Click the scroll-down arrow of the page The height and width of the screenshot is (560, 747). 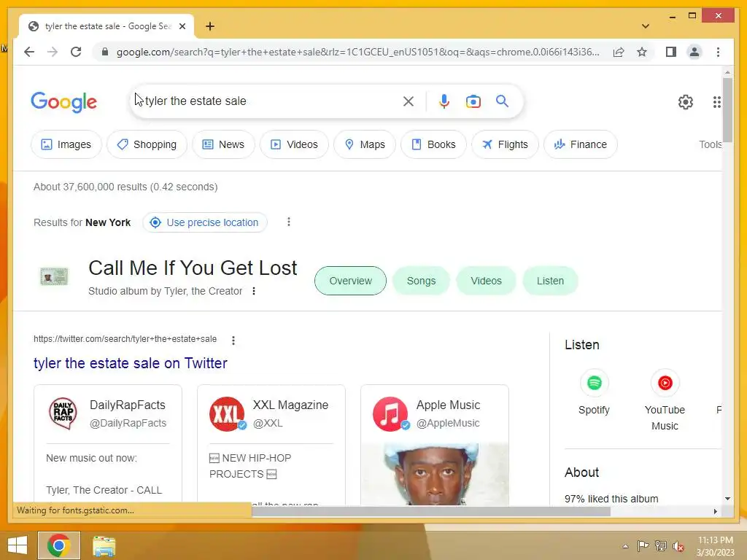point(727,499)
